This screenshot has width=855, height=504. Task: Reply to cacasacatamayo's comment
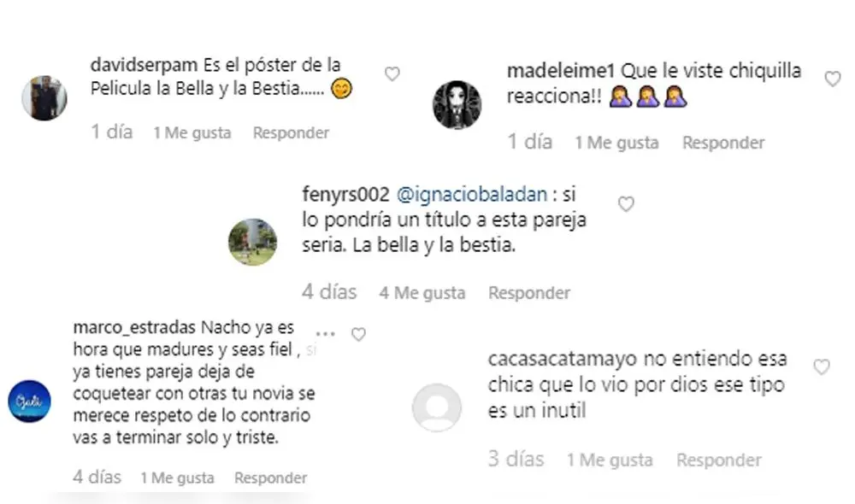718,460
